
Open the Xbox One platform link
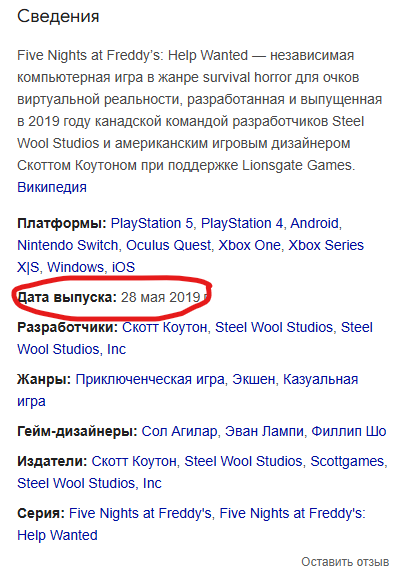click(x=249, y=245)
